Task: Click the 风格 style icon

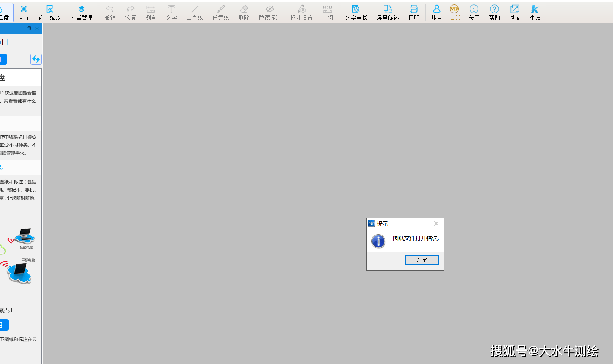Action: (x=515, y=13)
